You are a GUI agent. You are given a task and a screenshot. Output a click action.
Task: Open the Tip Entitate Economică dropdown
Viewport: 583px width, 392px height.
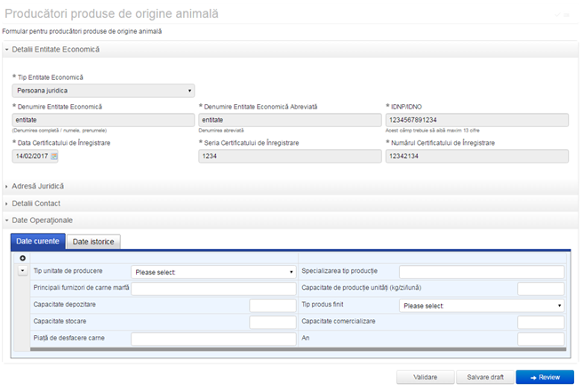pyautogui.click(x=103, y=90)
